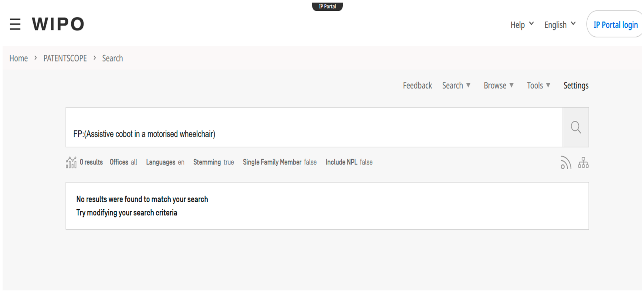Open the English language selector
Viewport: 644px width, 293px height.
click(x=560, y=25)
